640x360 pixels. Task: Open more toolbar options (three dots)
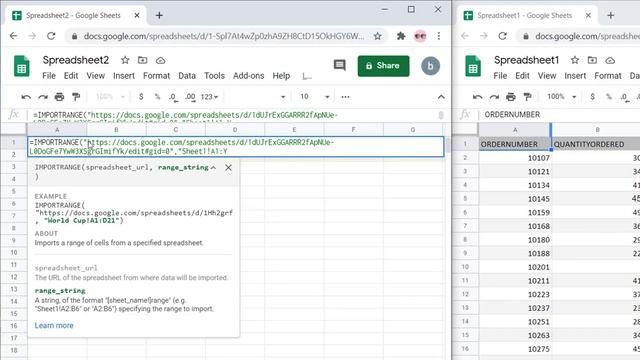(345, 97)
